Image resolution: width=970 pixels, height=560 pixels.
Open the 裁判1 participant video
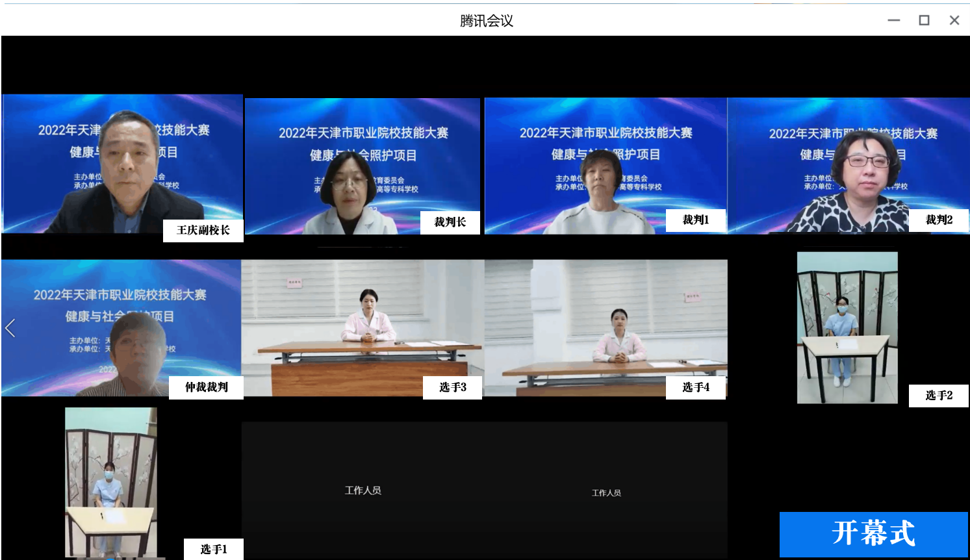tap(606, 166)
